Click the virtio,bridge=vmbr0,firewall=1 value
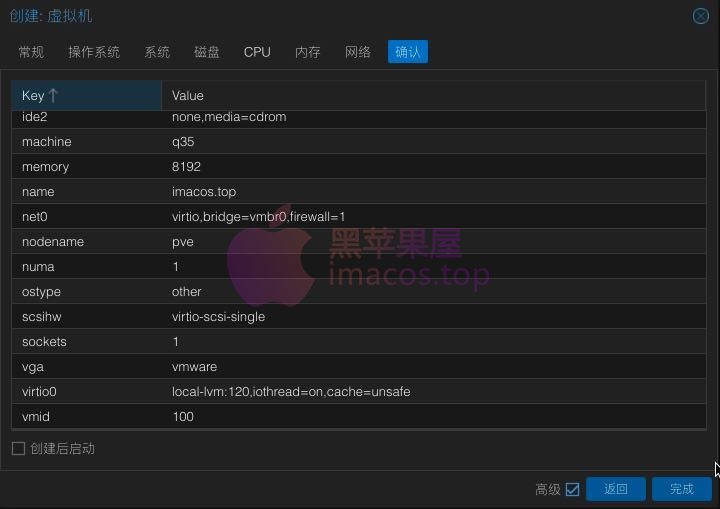 coord(259,217)
